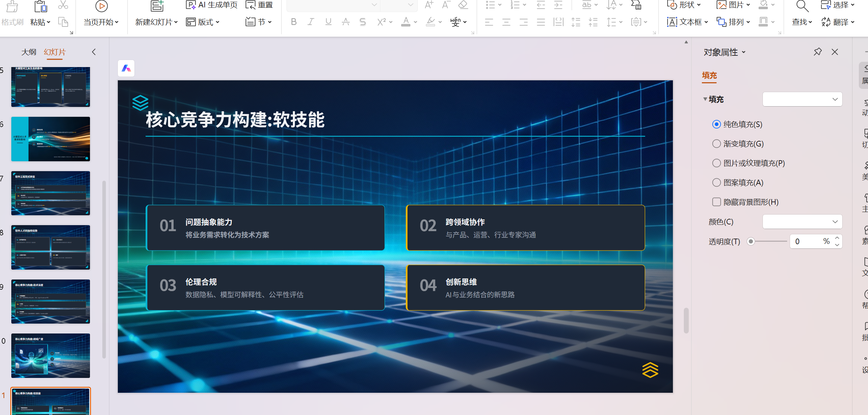Click AI generate single page button
The image size is (868, 415).
coord(212,5)
